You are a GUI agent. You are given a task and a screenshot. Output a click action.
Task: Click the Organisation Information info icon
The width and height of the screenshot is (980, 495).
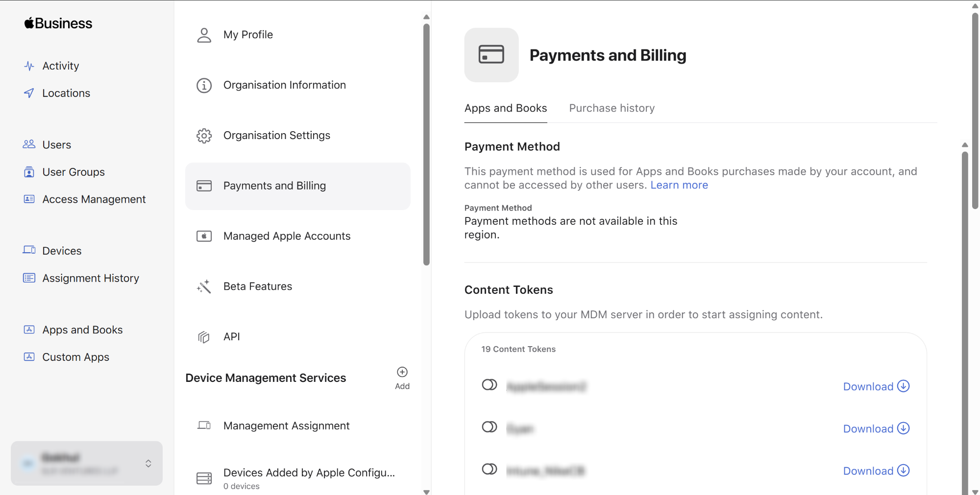pyautogui.click(x=204, y=85)
